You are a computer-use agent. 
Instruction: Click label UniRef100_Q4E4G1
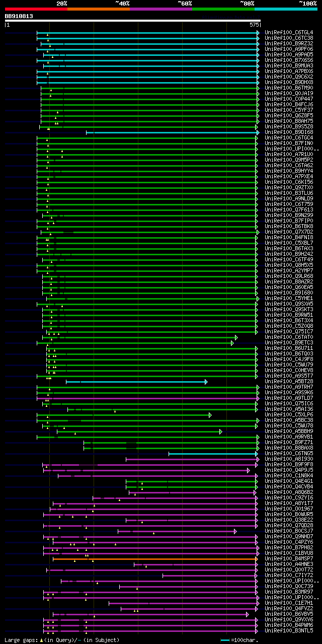(289, 481)
